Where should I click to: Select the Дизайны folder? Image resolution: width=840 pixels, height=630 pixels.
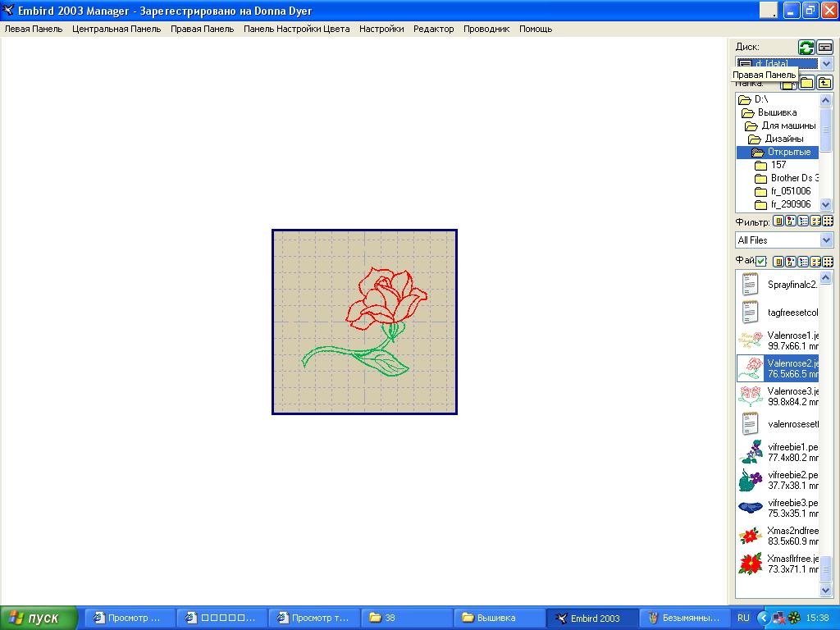(x=776, y=139)
